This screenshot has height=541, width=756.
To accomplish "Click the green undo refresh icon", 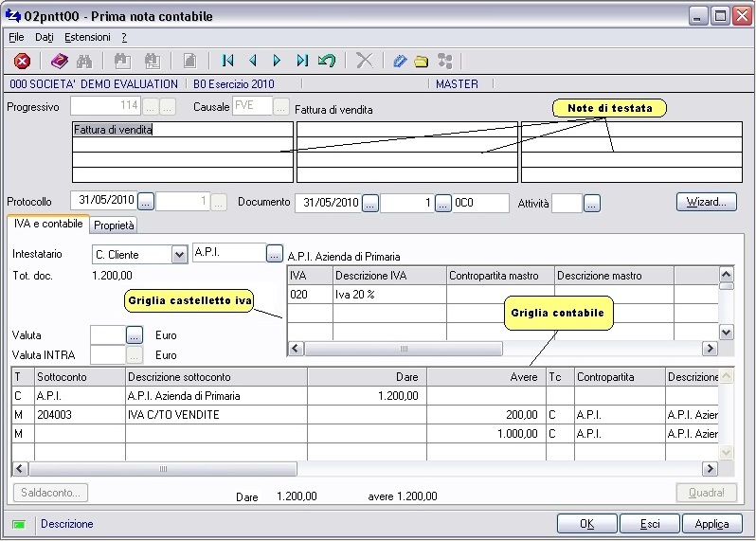I will tap(327, 61).
